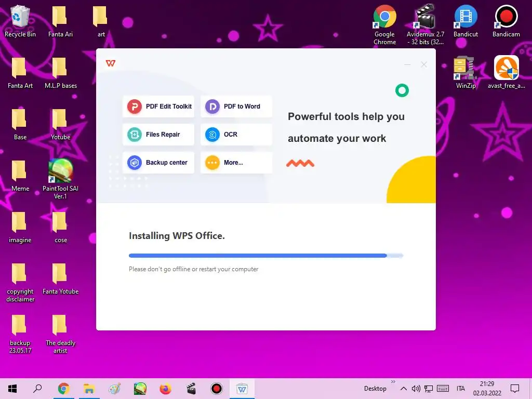This screenshot has width=532, height=399.
Task: Open the clock showing 21:29
Action: pyautogui.click(x=487, y=389)
